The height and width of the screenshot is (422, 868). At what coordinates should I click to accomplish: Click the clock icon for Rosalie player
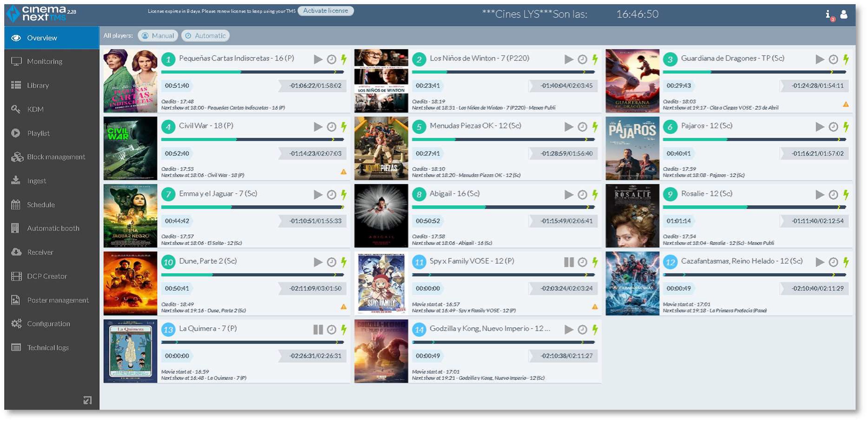[x=833, y=195]
